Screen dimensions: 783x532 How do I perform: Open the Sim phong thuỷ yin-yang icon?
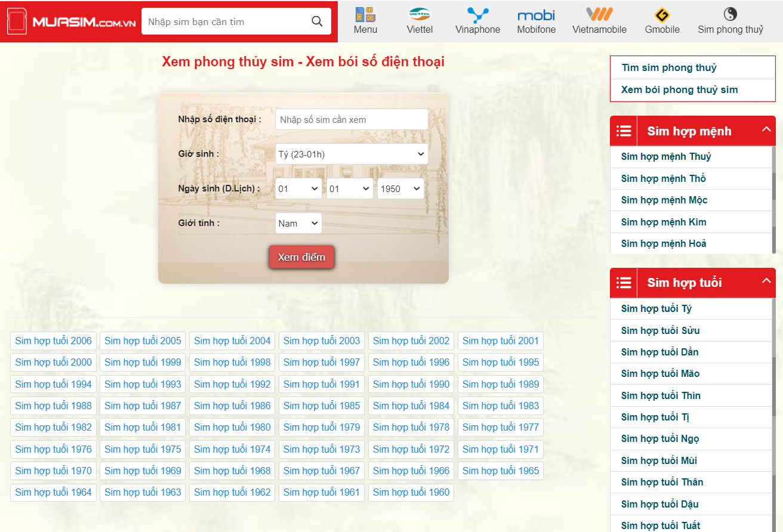click(x=730, y=14)
